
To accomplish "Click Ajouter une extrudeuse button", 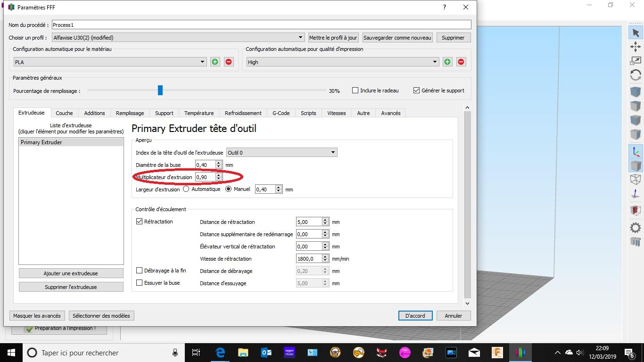I will tap(71, 273).
